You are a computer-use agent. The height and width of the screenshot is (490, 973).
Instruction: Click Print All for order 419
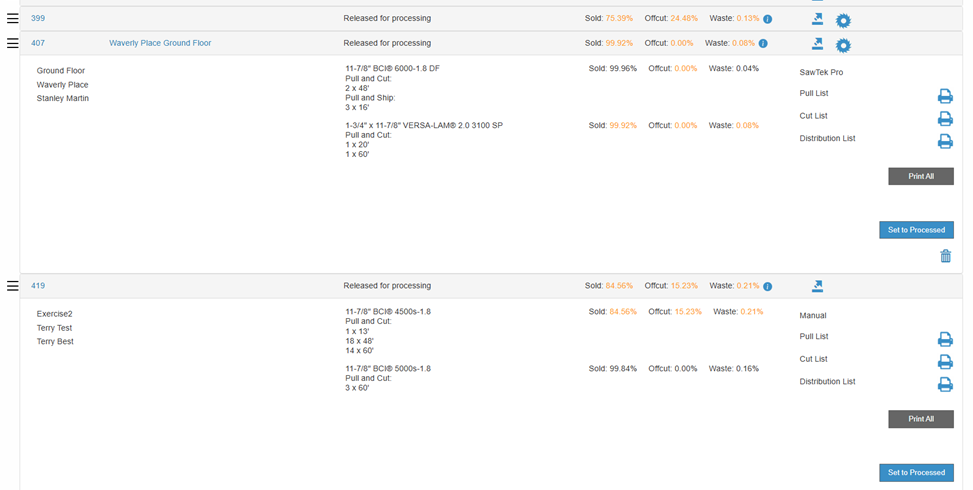[x=921, y=419]
